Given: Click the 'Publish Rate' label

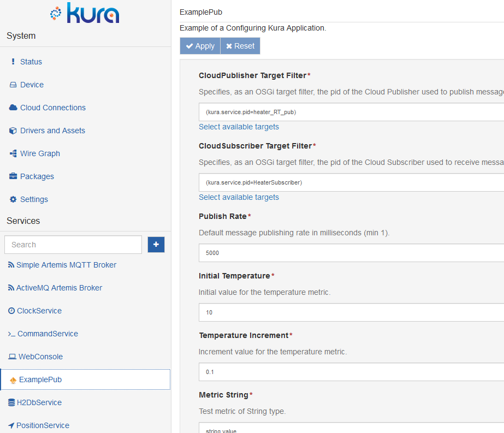Looking at the screenshot, I should [x=222, y=216].
